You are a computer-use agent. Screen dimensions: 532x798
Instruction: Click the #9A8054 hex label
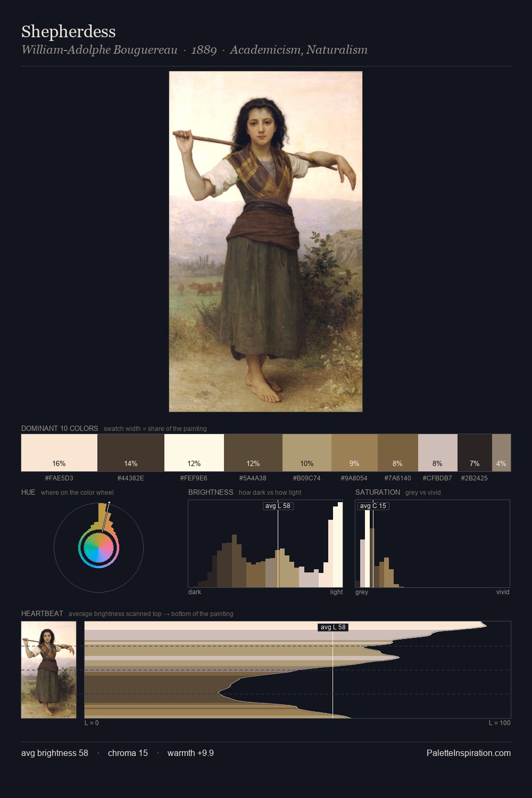click(x=354, y=478)
